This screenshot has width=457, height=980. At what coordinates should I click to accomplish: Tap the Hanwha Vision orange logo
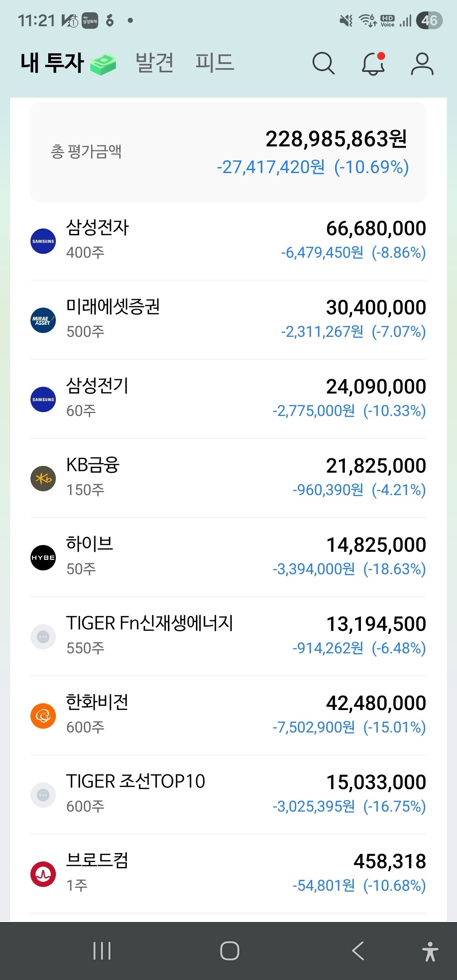point(43,716)
